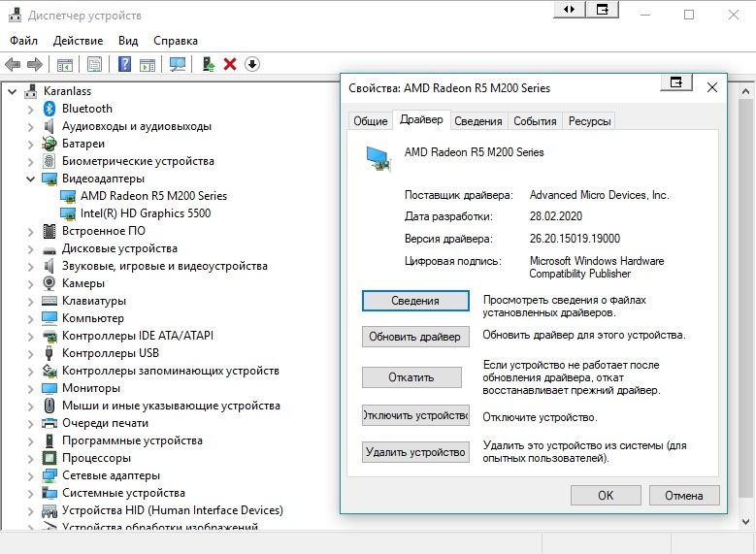Click the Отмена cancel button
This screenshot has width=756, height=554.
coord(683,495)
